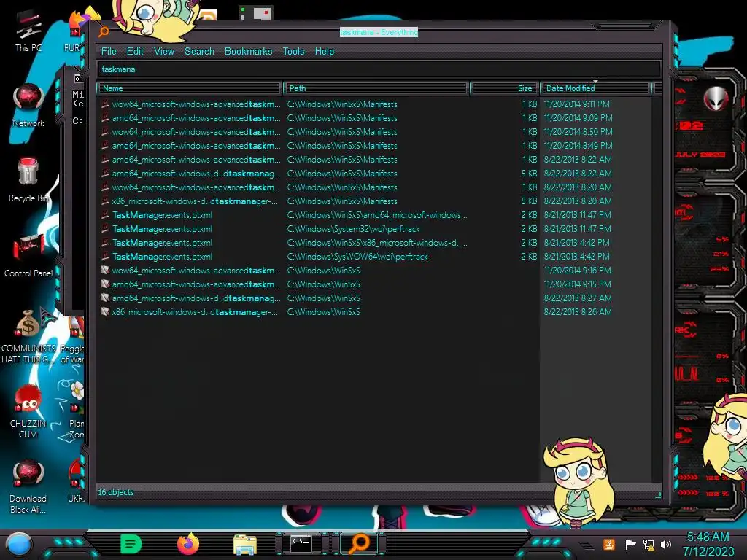Open the Help menu
The width and height of the screenshot is (747, 560).
[x=325, y=52]
